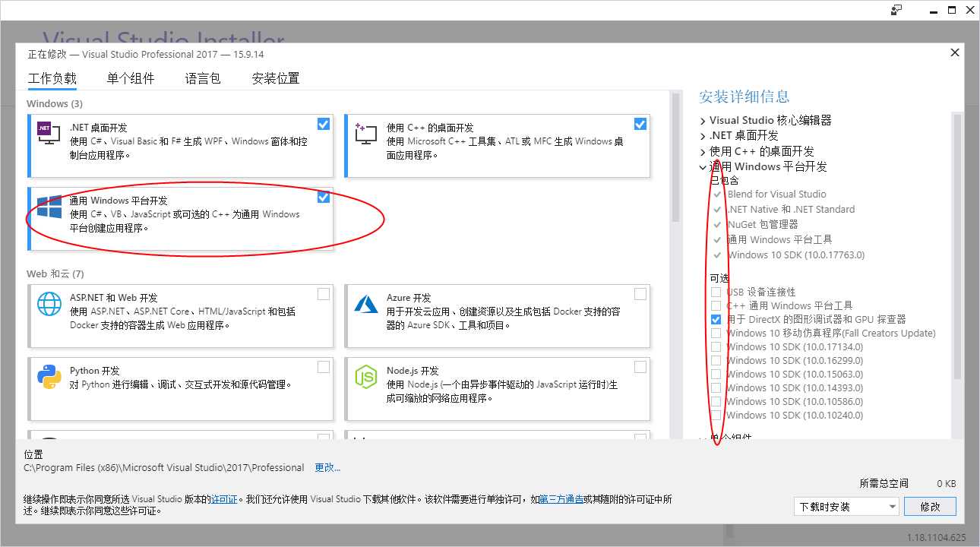Expand Visual Studio 核心编辑器 details
This screenshot has height=547, width=980.
point(703,121)
